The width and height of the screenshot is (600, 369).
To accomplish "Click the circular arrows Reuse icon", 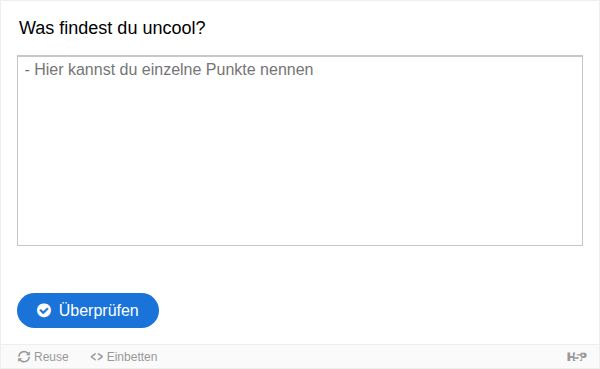I will 24,357.
